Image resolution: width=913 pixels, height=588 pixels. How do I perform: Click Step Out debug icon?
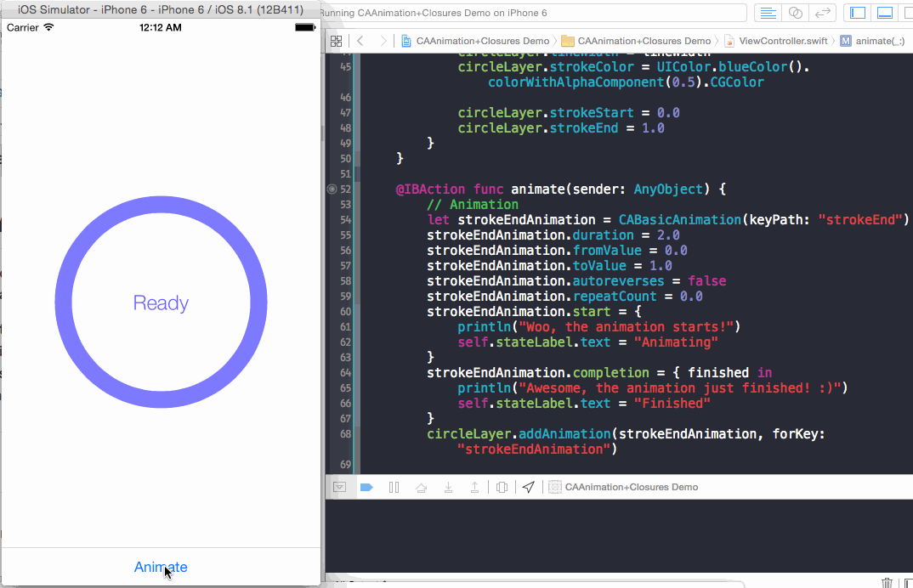474,487
